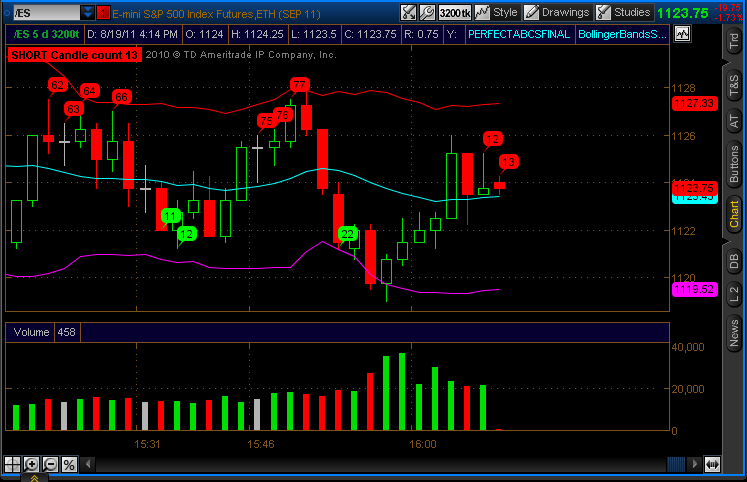Click the L: 1123.5 low value
Viewport: 747px width, 482px height.
(314, 34)
